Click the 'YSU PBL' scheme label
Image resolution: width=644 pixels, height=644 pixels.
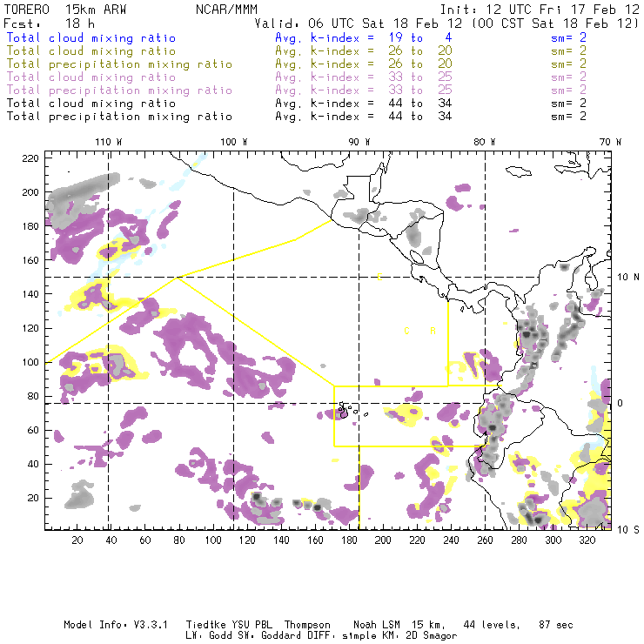252,625
